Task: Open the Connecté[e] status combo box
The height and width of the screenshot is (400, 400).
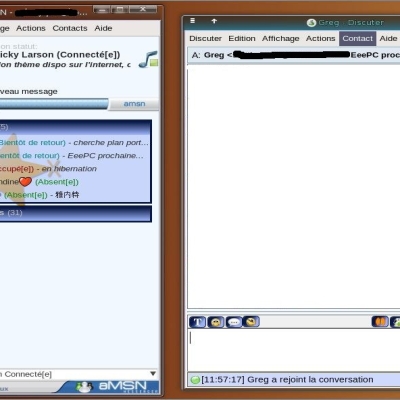Action: [x=79, y=374]
